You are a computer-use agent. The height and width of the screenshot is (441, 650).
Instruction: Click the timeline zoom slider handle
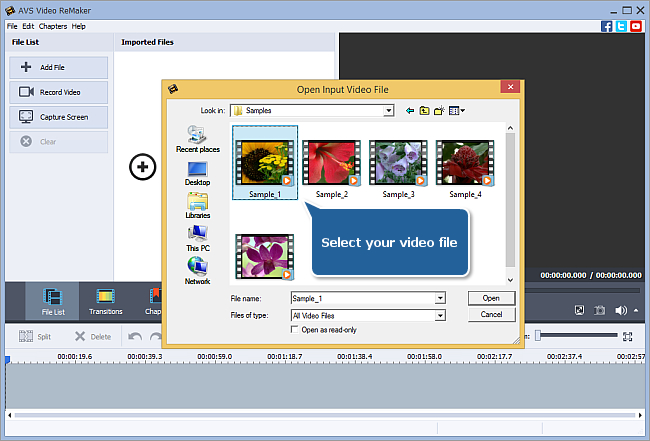coord(538,336)
